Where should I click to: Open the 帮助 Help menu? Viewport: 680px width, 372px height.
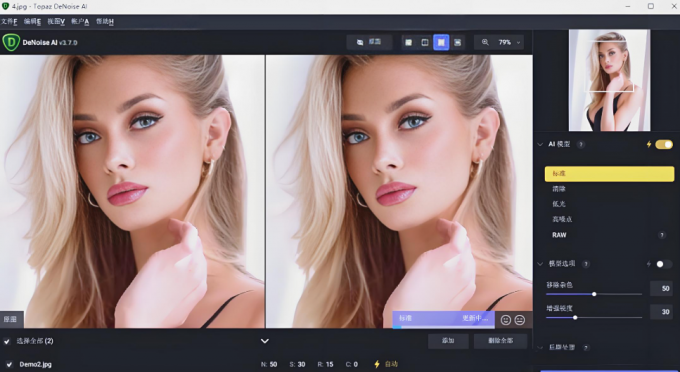click(x=105, y=22)
